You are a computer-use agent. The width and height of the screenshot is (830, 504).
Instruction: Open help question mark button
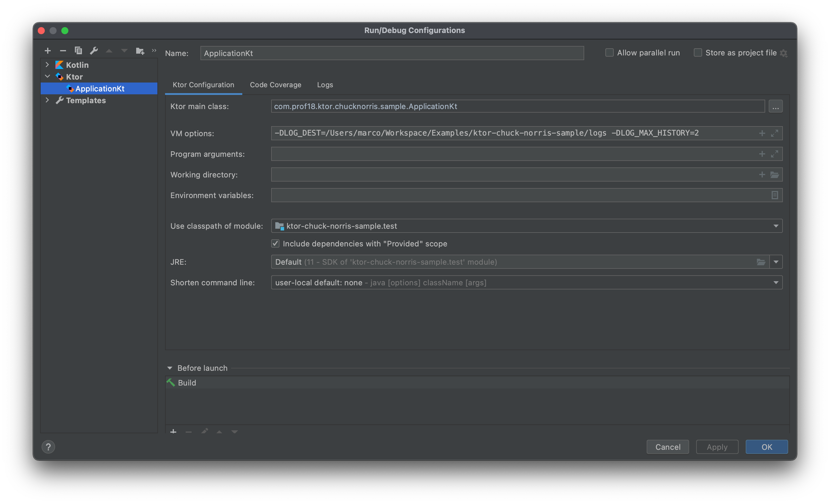tap(48, 447)
